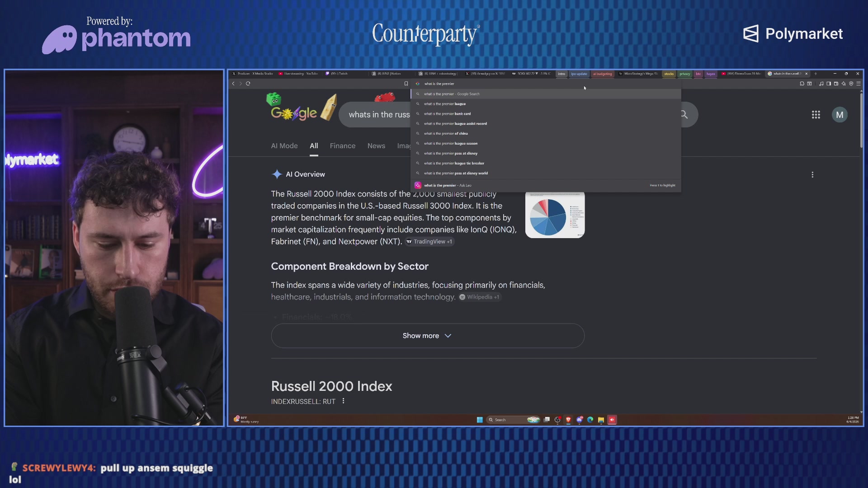Click the browser forward arrow
The width and height of the screenshot is (868, 488).
(241, 84)
